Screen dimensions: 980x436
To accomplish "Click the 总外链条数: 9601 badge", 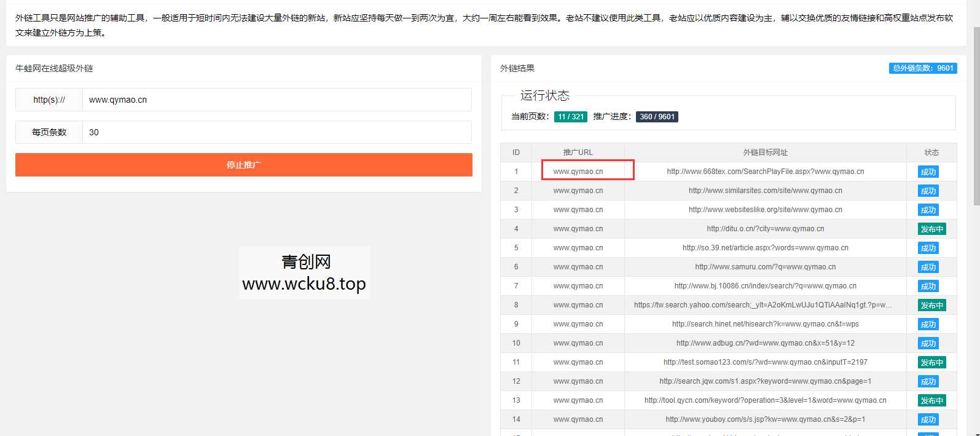I will pos(922,68).
